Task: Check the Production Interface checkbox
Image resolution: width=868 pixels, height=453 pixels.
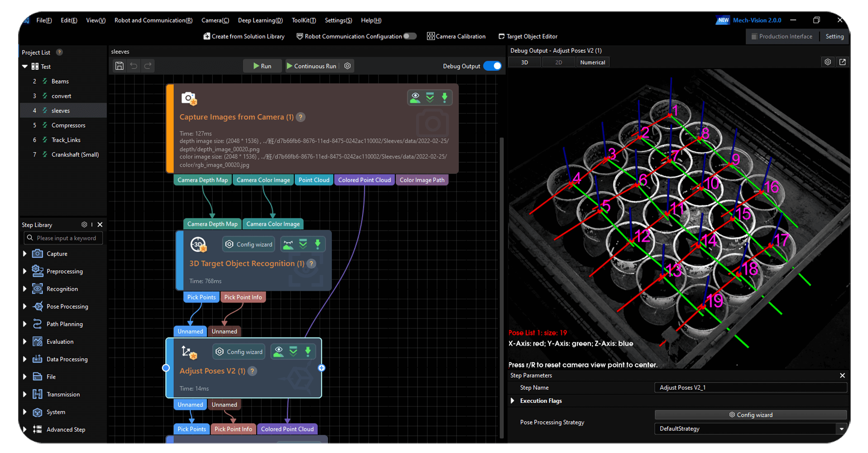Action: 754,37
